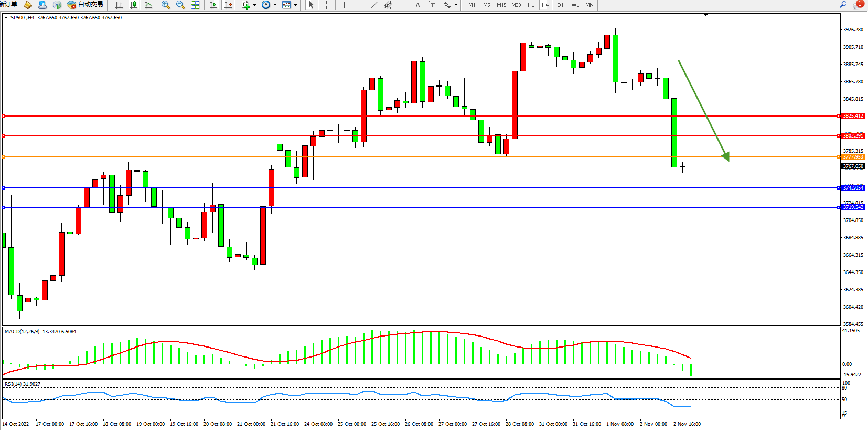This screenshot has width=868, height=431.
Task: Switch to the M15 timeframe
Action: point(501,5)
